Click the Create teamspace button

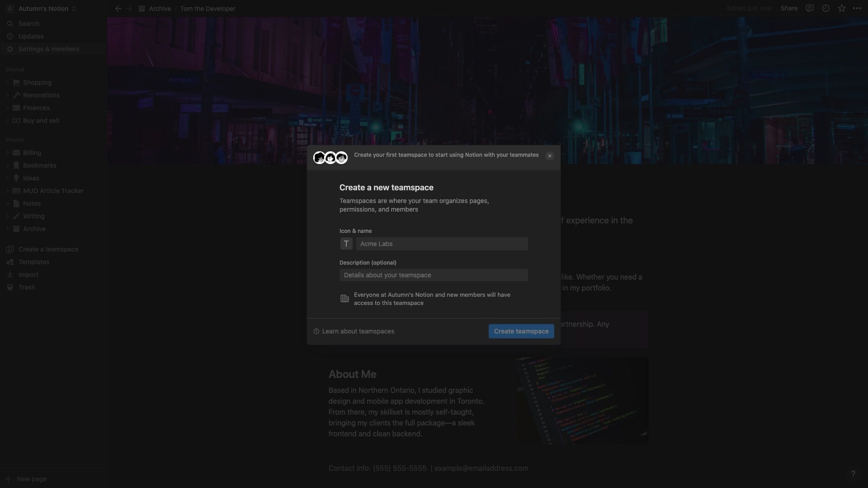pyautogui.click(x=521, y=331)
